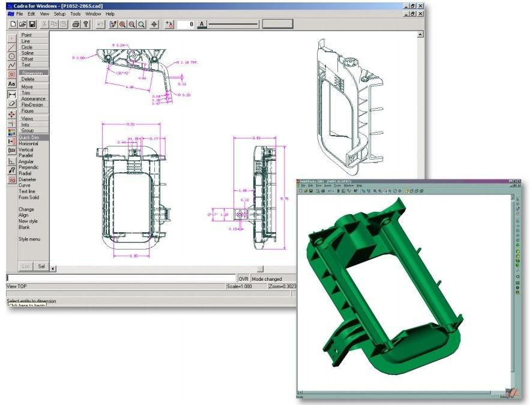Select the 'Aa' Text tool icon
This screenshot has width=532, height=405.
coord(11,84)
